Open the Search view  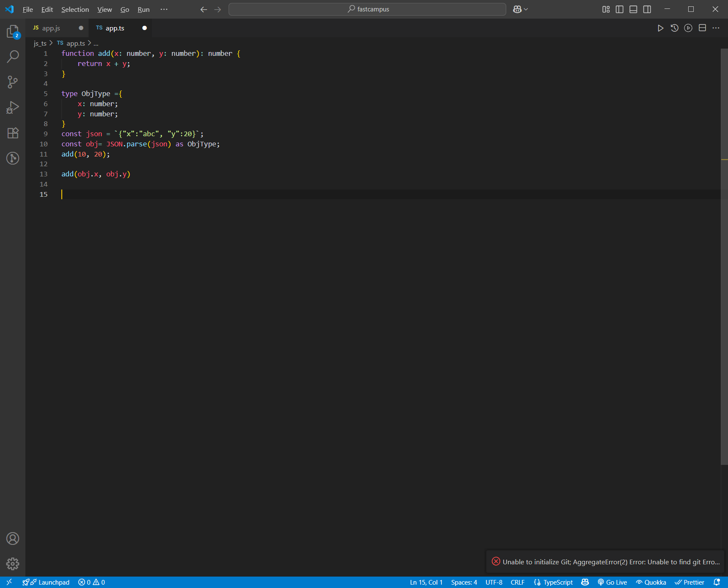(13, 56)
